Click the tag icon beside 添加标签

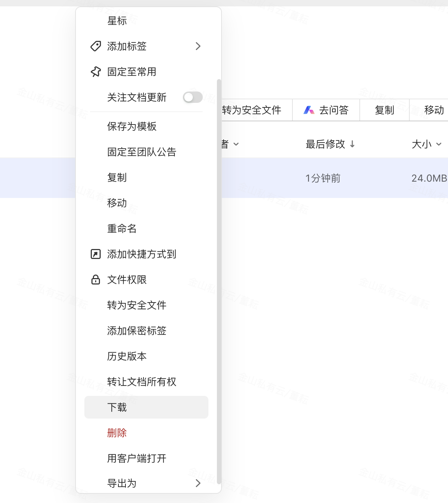pyautogui.click(x=96, y=46)
